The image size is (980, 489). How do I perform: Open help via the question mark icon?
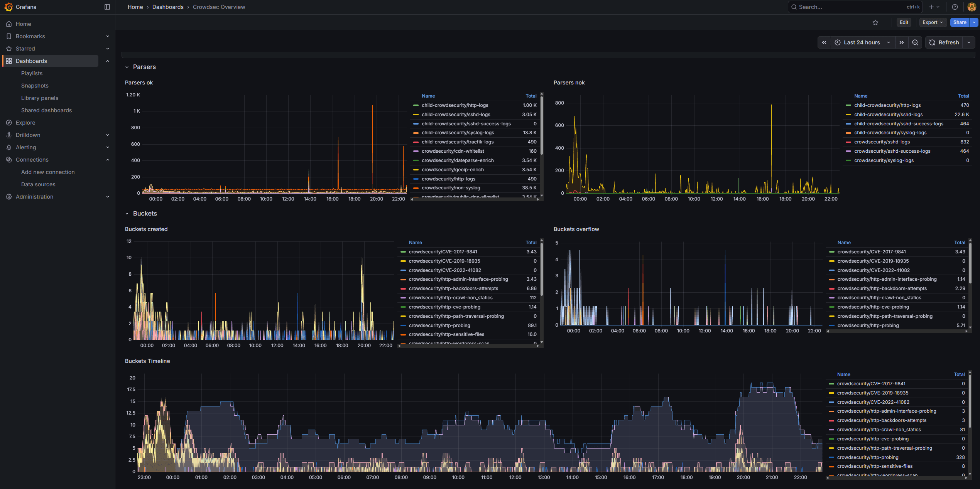coord(954,7)
